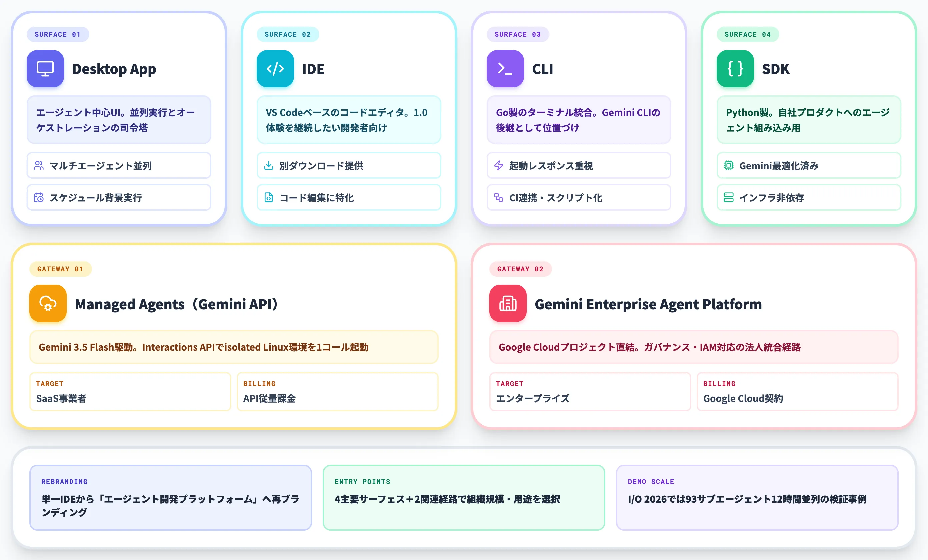This screenshot has height=560, width=928.
Task: Select the GATEWAY 01 badge
Action: pos(60,269)
